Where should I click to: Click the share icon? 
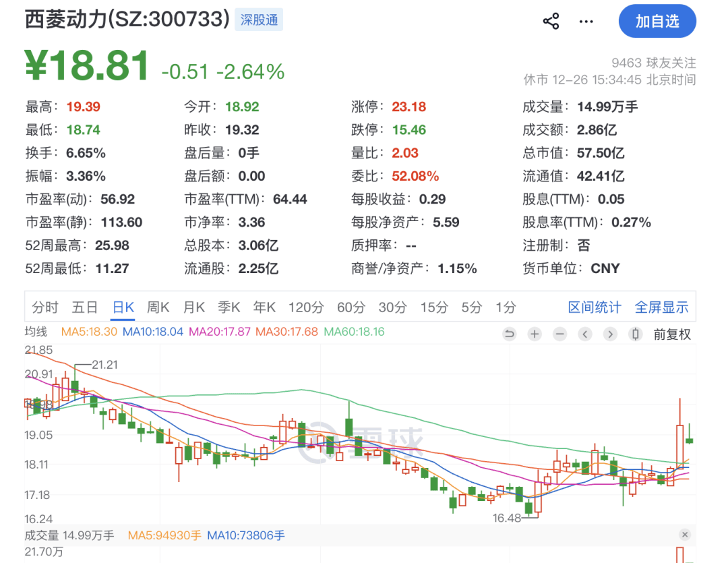click(552, 21)
